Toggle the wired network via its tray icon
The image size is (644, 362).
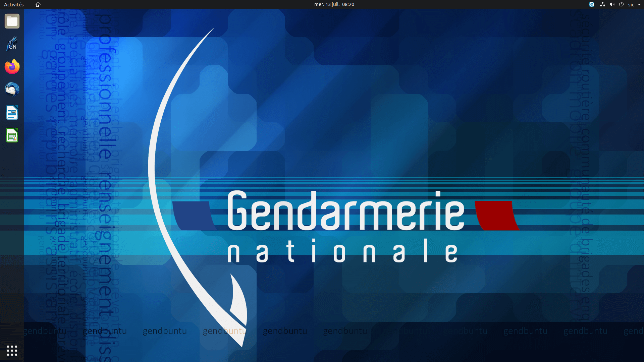click(x=602, y=4)
